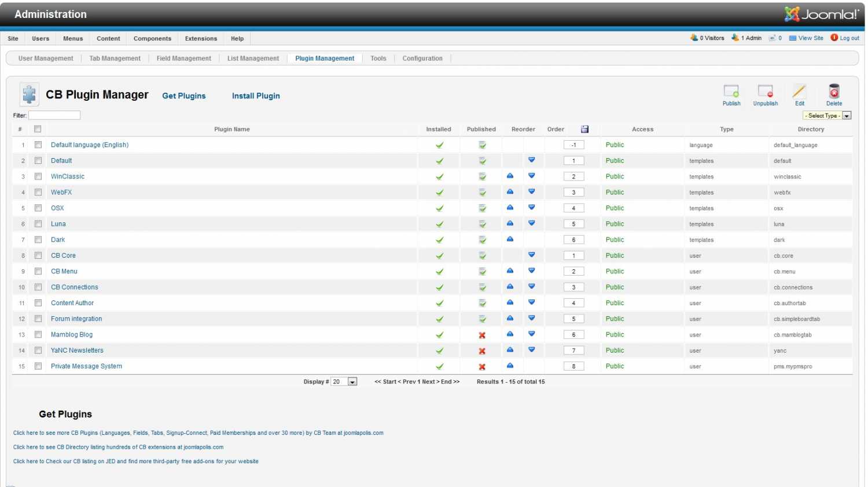Open the Display # dropdown
Screen dimensions: 868x487
344,382
